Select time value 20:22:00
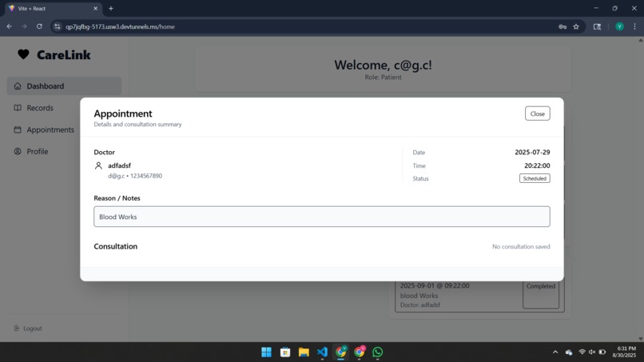Screen dimensions: 644x362 click(x=537, y=165)
